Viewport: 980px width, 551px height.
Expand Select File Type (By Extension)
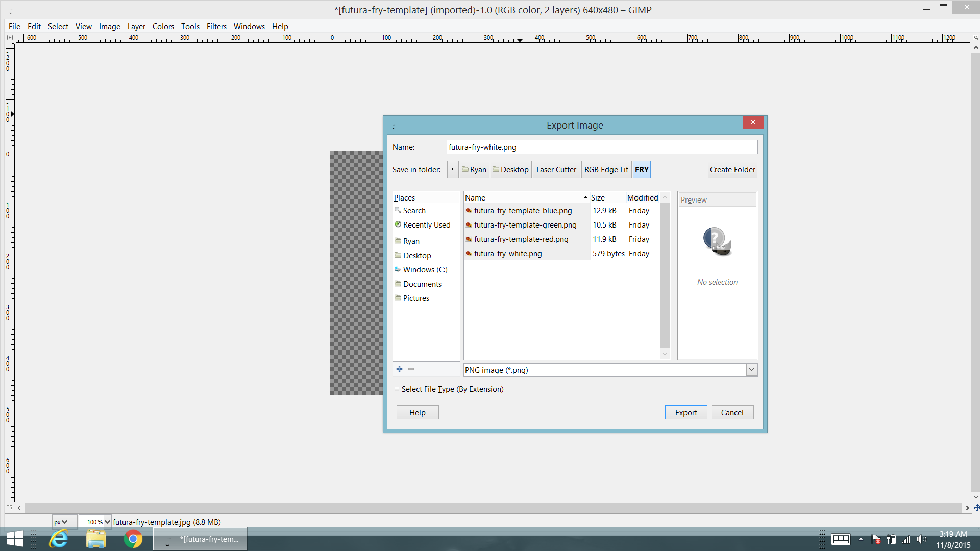(397, 389)
